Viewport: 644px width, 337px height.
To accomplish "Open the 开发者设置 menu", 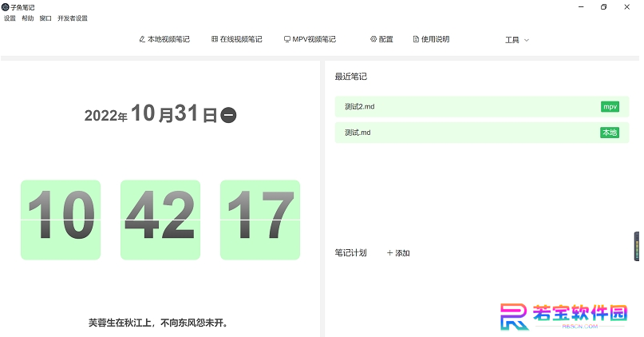I will [x=73, y=18].
